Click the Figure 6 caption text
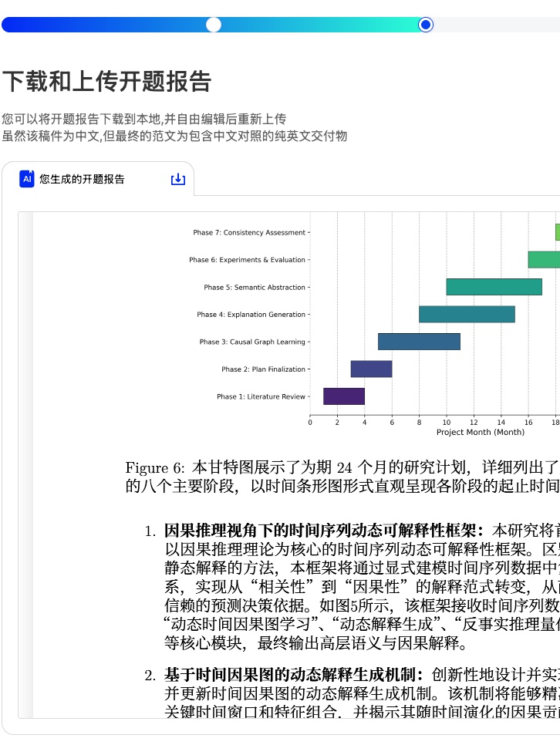The width and height of the screenshot is (560, 745). 342,477
